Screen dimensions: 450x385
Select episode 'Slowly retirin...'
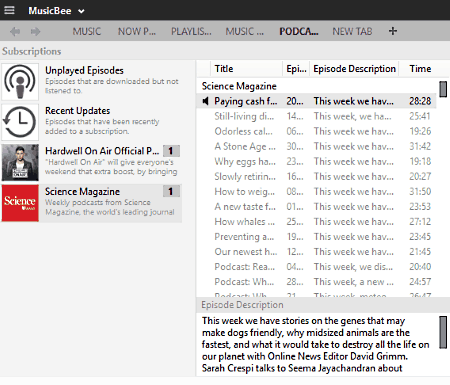245,176
